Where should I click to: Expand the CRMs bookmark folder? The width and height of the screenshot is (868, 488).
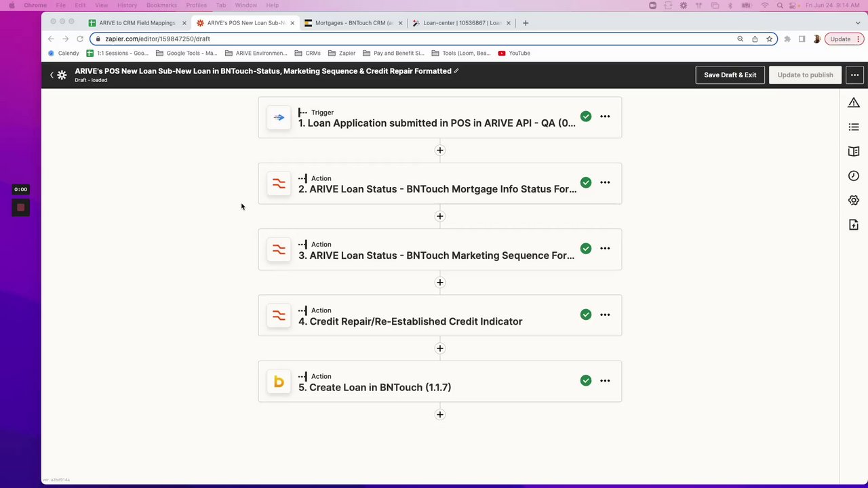(x=307, y=53)
